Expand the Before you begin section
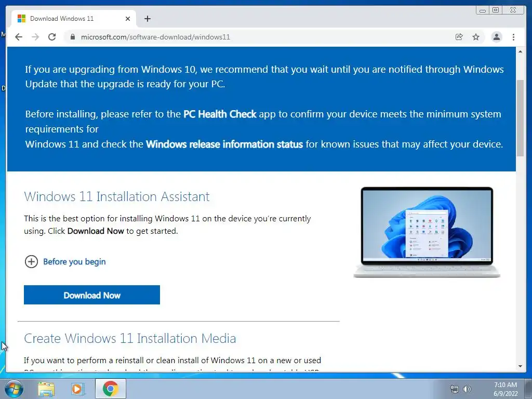The height and width of the screenshot is (399, 532). (x=31, y=262)
